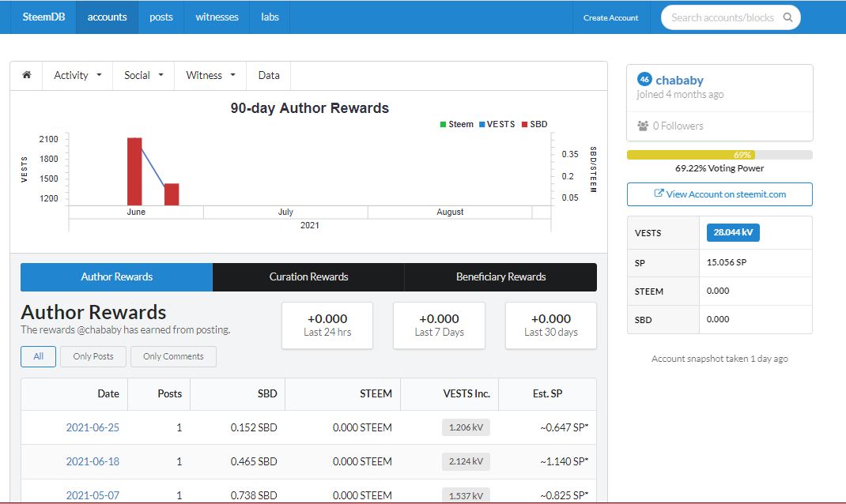
Task: Expand the Activity dropdown
Action: point(77,76)
